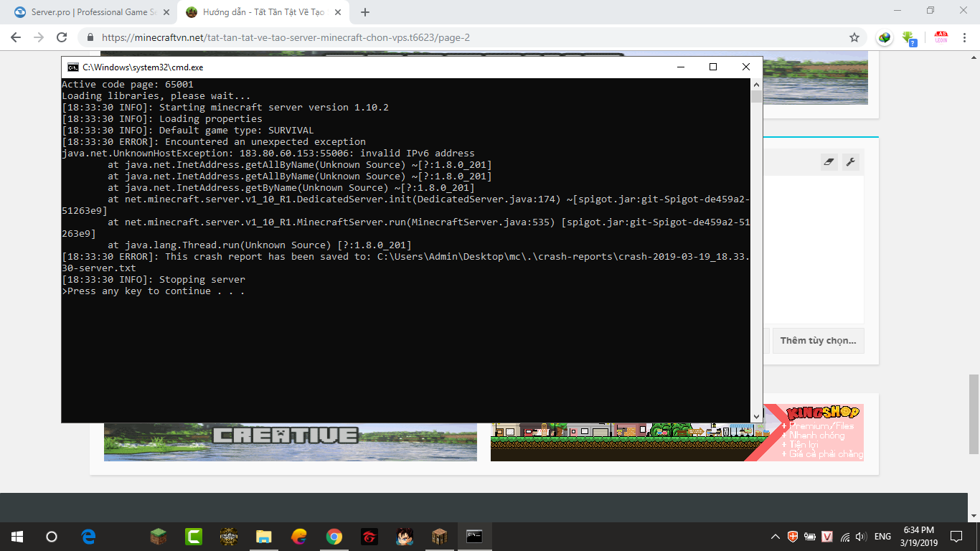Switch the ENG input language
Screen dimensions: 980x551
pos(882,536)
